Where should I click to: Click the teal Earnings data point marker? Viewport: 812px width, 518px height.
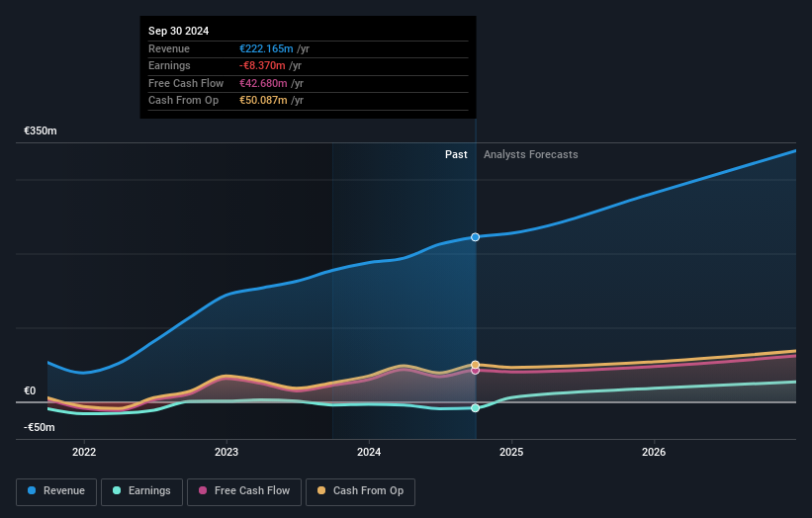[475, 407]
